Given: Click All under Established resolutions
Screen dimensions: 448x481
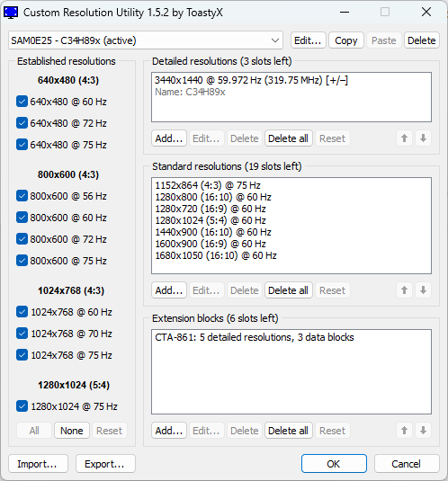Looking at the screenshot, I should (34, 431).
